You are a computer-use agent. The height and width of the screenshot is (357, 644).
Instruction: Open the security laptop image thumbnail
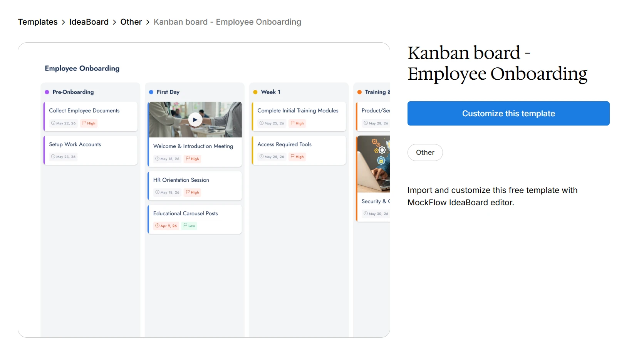coord(374,164)
